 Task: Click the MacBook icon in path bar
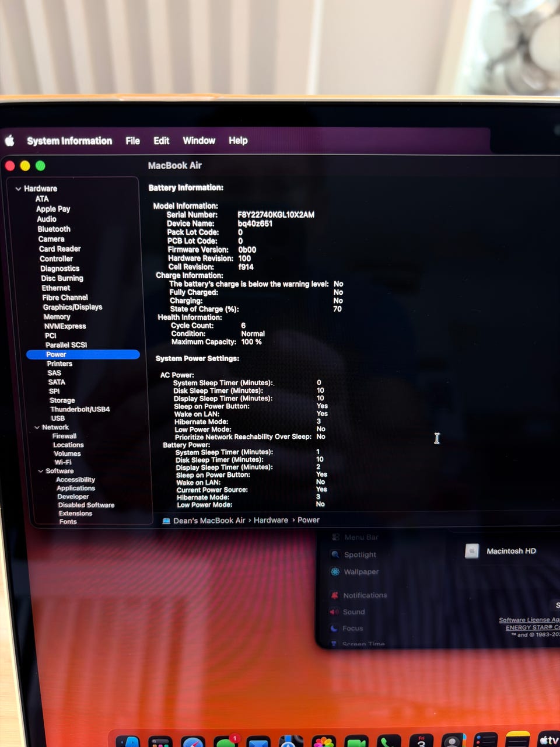[166, 521]
